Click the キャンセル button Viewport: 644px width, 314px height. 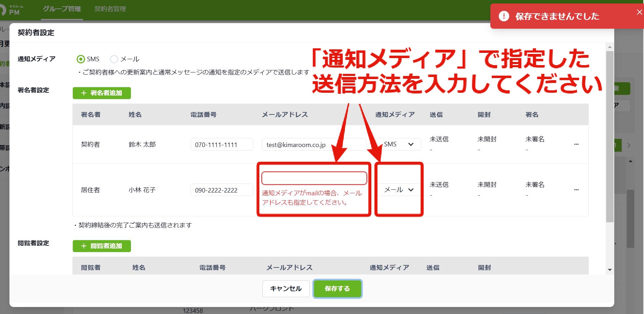tap(286, 289)
